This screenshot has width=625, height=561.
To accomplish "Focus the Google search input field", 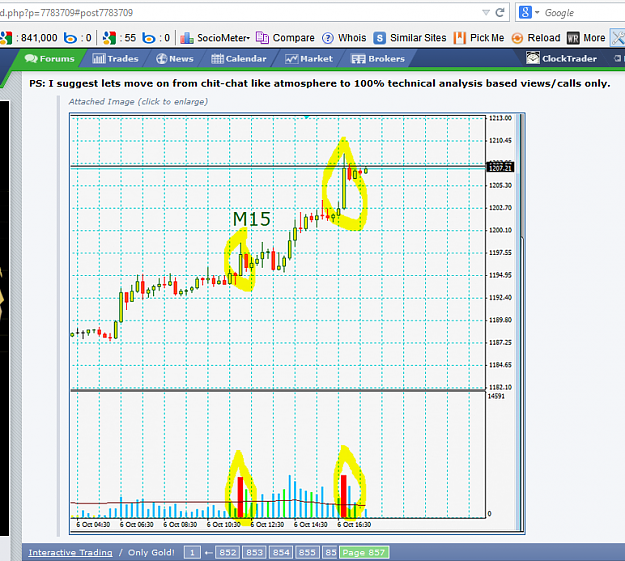I will pyautogui.click(x=584, y=13).
